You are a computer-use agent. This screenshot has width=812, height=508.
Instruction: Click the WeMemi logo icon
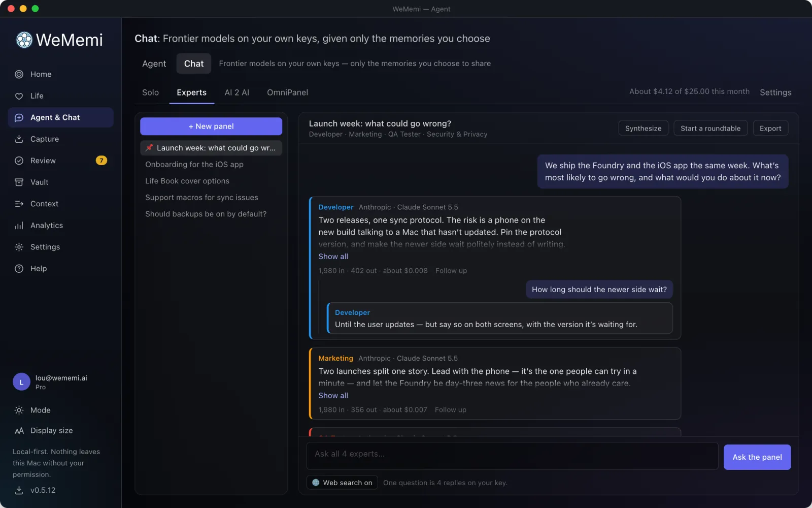(24, 40)
